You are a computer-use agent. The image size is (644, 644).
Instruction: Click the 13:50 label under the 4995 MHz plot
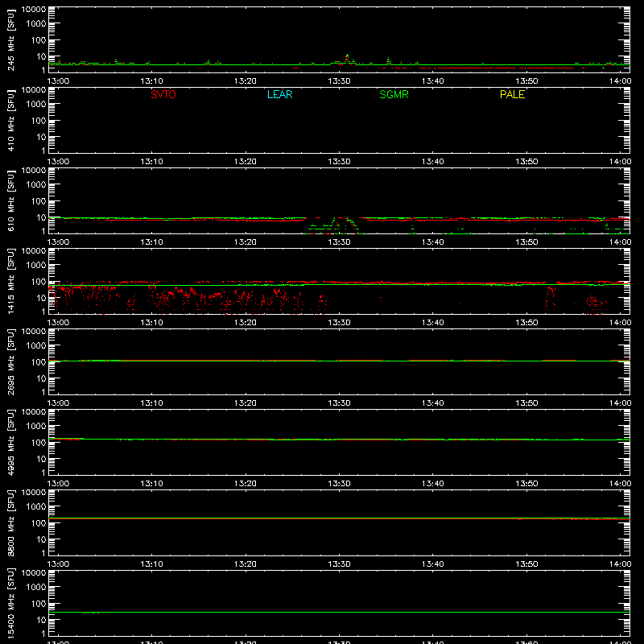(526, 484)
